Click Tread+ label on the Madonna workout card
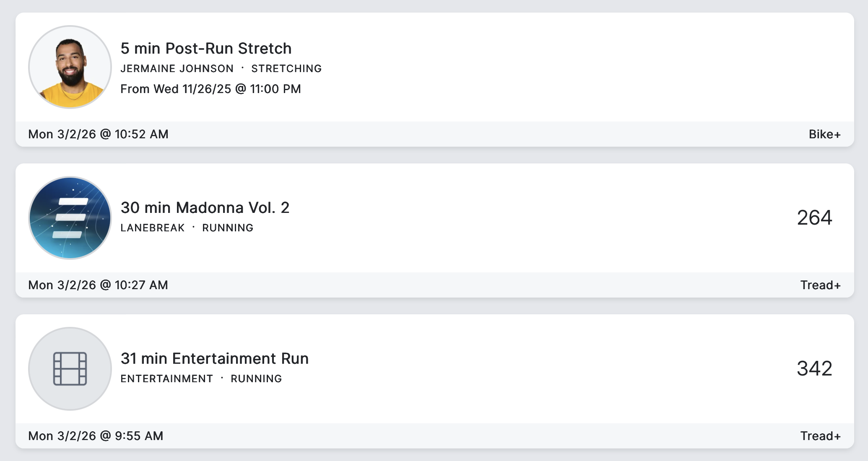Screen dimensions: 868x461 coord(820,285)
